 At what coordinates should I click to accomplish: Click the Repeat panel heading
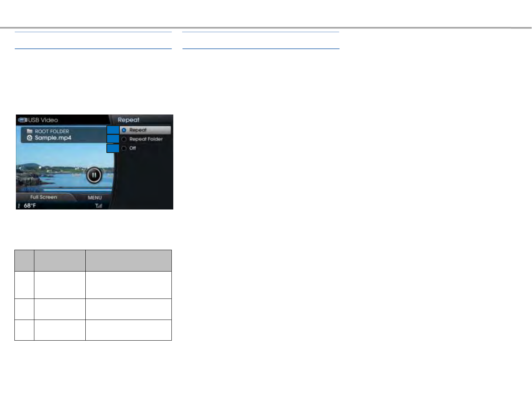[129, 120]
